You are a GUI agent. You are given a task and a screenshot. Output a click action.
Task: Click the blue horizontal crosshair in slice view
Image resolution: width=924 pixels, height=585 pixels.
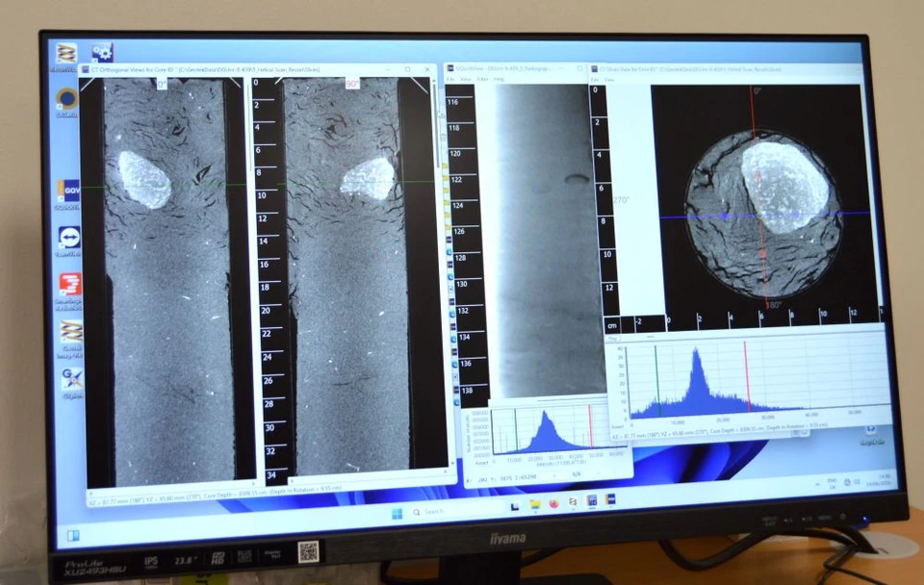coord(764,215)
